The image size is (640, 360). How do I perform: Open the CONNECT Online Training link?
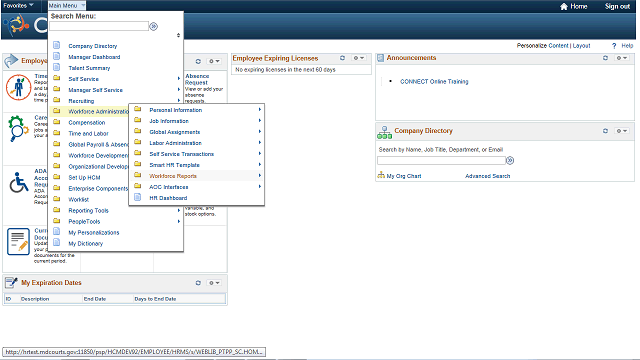[x=434, y=82]
